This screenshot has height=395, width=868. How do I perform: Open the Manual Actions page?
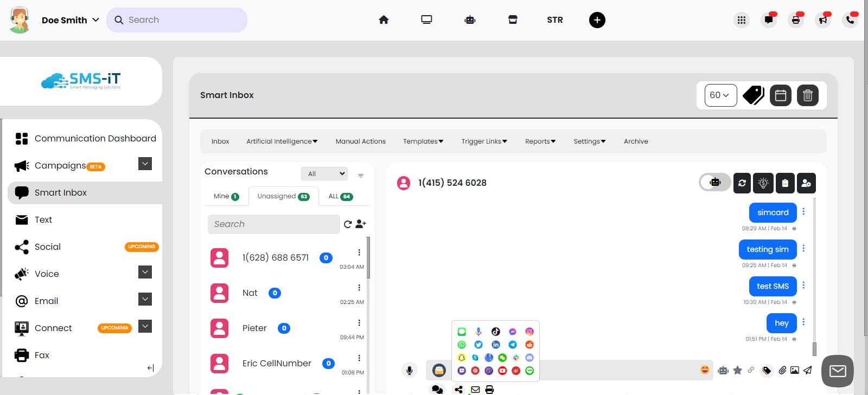[x=360, y=141]
